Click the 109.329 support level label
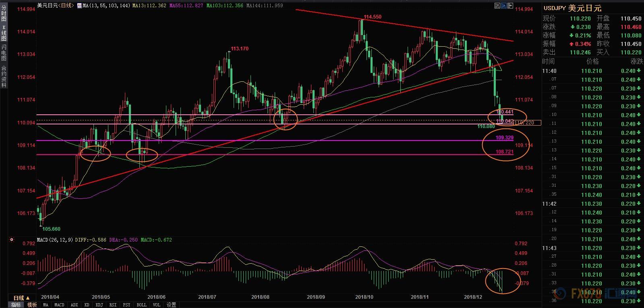The height and width of the screenshot is (308, 644). tap(505, 138)
